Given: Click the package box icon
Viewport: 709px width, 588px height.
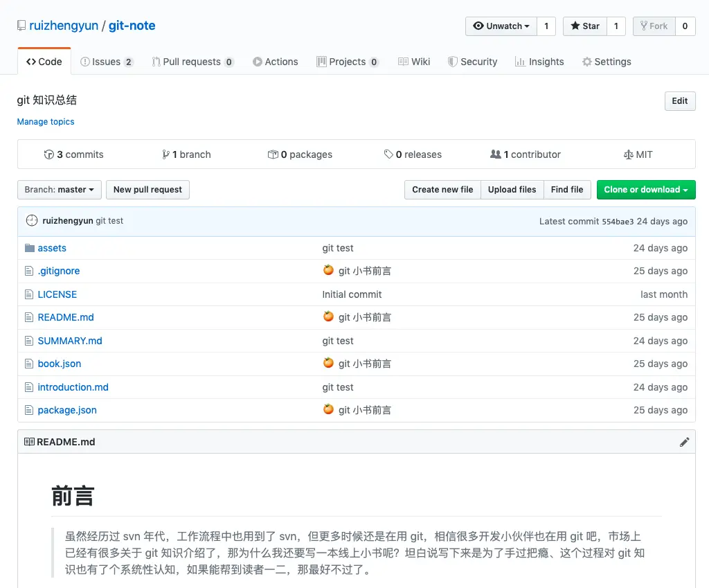Looking at the screenshot, I should tap(273, 154).
